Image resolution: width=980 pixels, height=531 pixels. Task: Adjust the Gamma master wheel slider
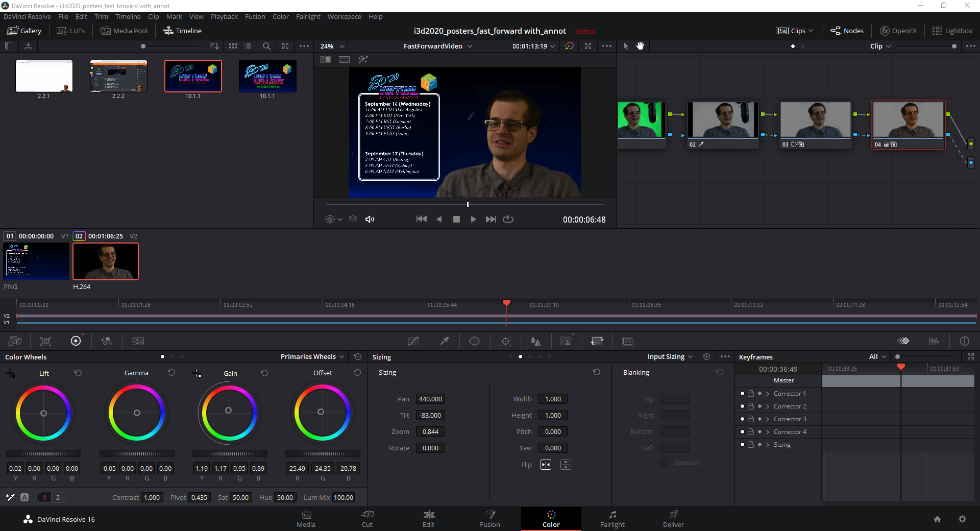point(137,454)
